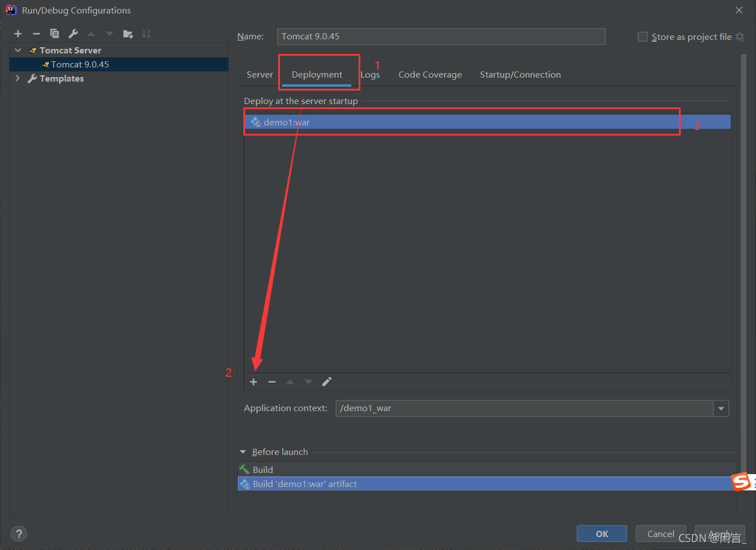Click gear icon beside Store as project file
Image resolution: width=756 pixels, height=550 pixels.
[x=740, y=37]
